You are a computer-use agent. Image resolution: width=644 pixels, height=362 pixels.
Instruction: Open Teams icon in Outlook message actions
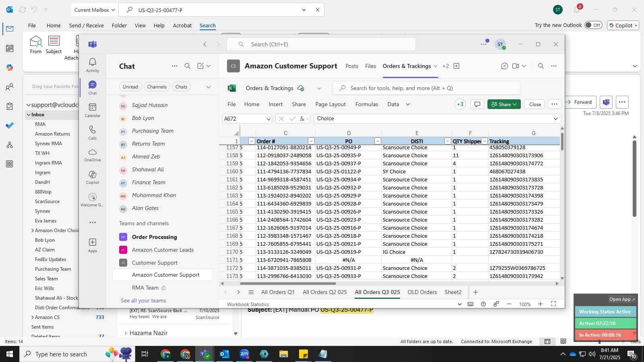tap(606, 102)
